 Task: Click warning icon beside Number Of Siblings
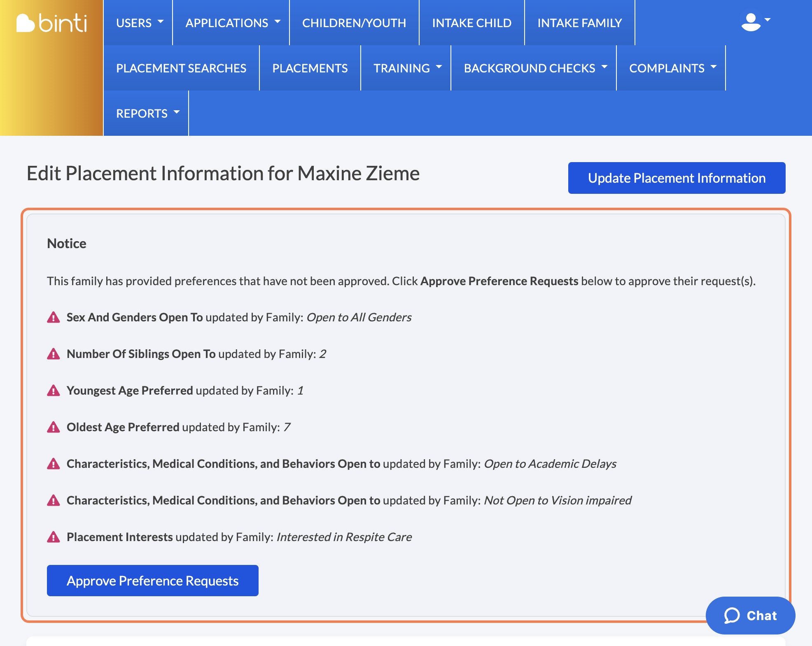[54, 354]
